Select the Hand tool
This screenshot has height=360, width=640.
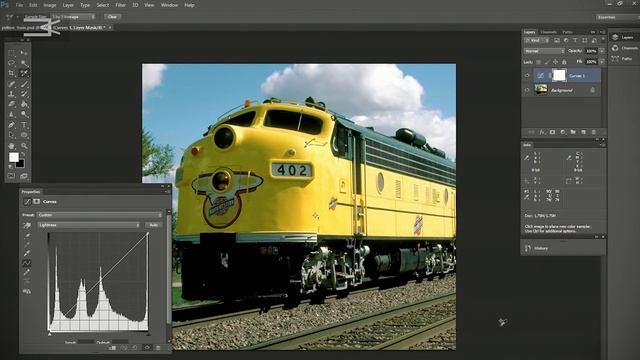[x=11, y=146]
